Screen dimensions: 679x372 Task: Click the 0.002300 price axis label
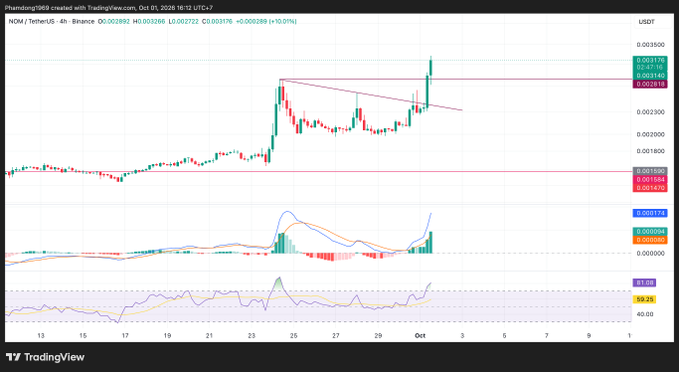tap(650, 112)
